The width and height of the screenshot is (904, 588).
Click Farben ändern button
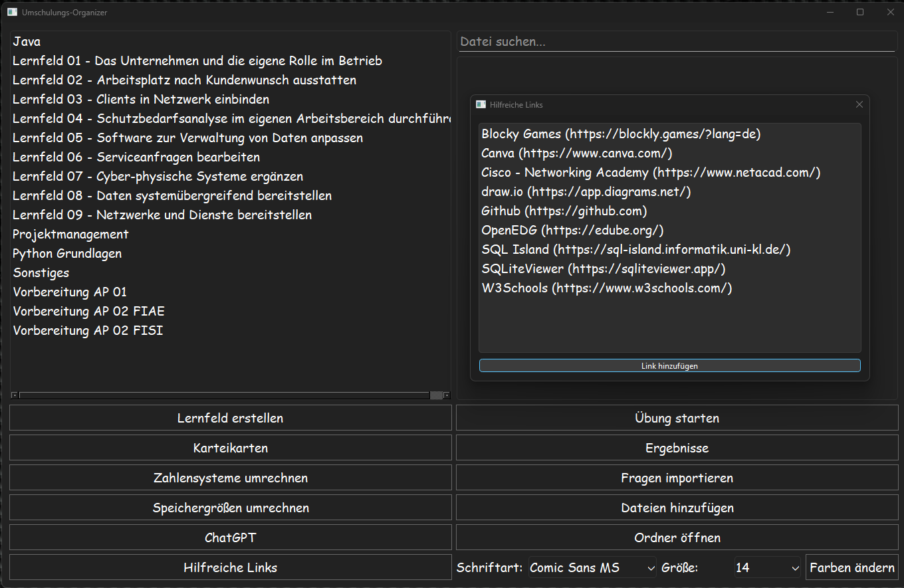pyautogui.click(x=852, y=567)
